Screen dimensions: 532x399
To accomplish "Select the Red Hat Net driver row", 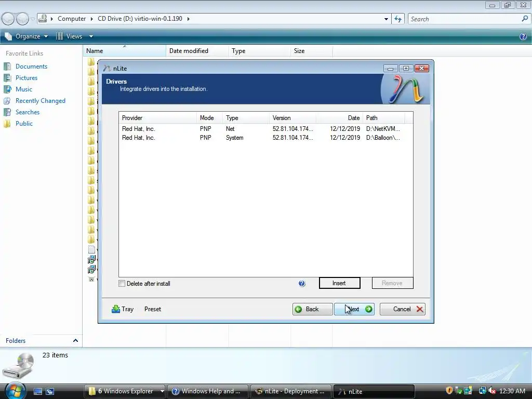I will [x=265, y=129].
